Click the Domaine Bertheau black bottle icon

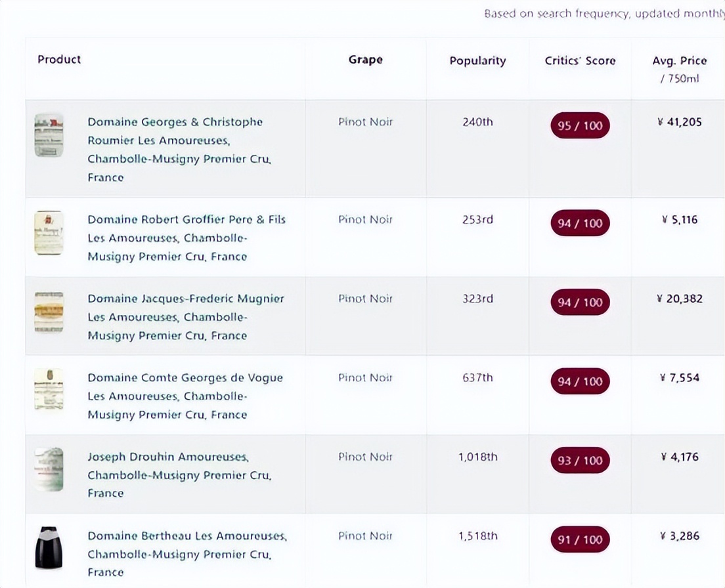pyautogui.click(x=49, y=548)
